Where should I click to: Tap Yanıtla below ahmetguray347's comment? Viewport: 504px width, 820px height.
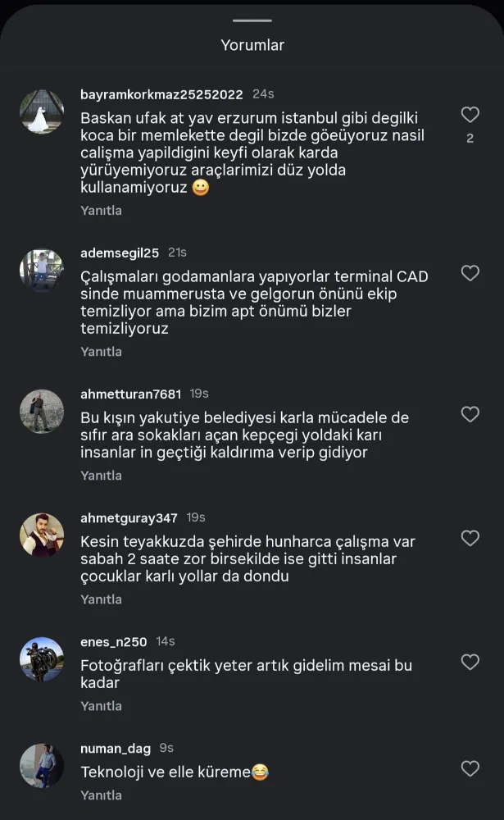[x=101, y=599]
